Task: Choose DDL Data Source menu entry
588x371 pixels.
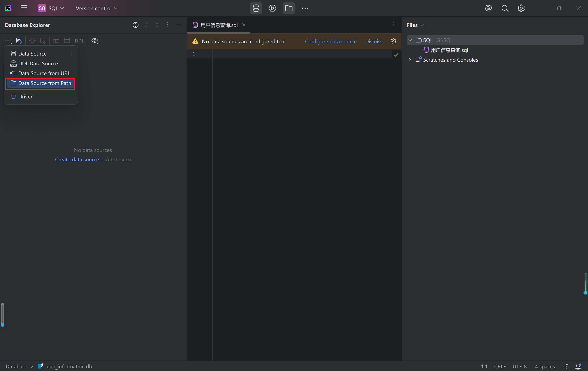Action: (x=38, y=64)
